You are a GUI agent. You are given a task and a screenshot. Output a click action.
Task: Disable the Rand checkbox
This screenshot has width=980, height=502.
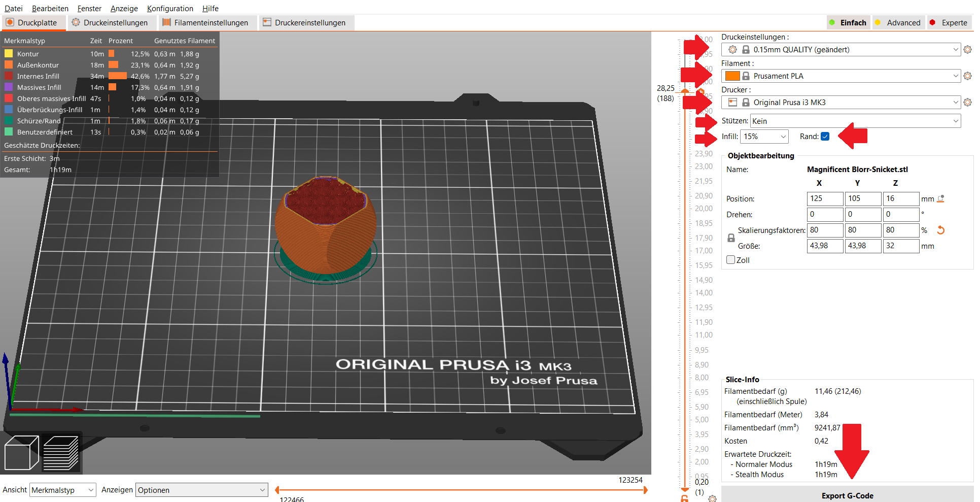coord(825,137)
